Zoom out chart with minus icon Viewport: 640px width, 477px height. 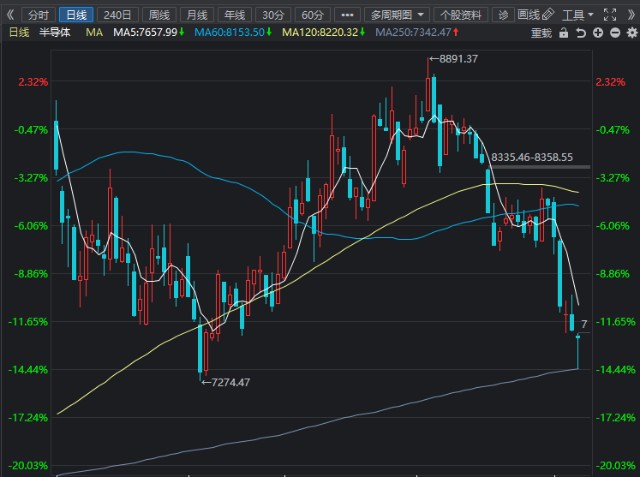point(615,33)
